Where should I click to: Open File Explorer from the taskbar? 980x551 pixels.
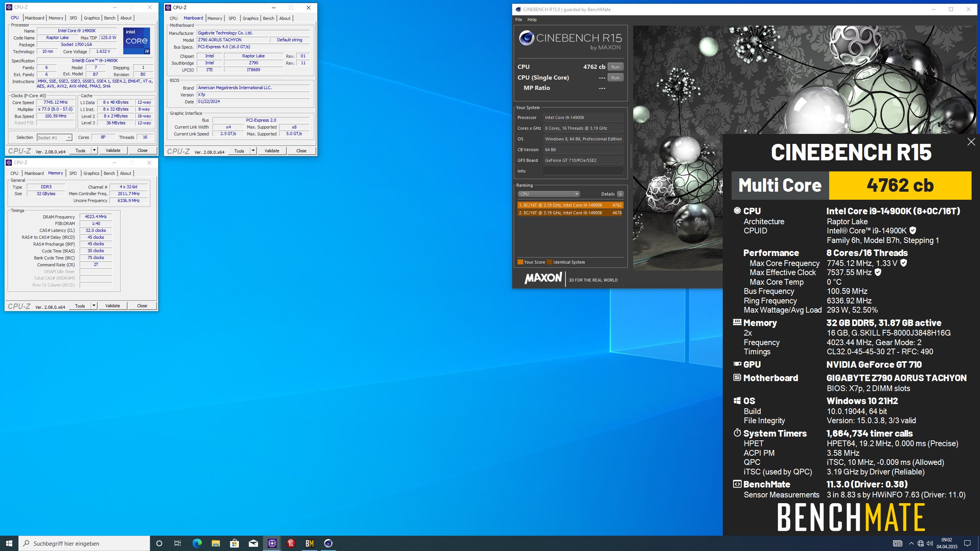[216, 543]
